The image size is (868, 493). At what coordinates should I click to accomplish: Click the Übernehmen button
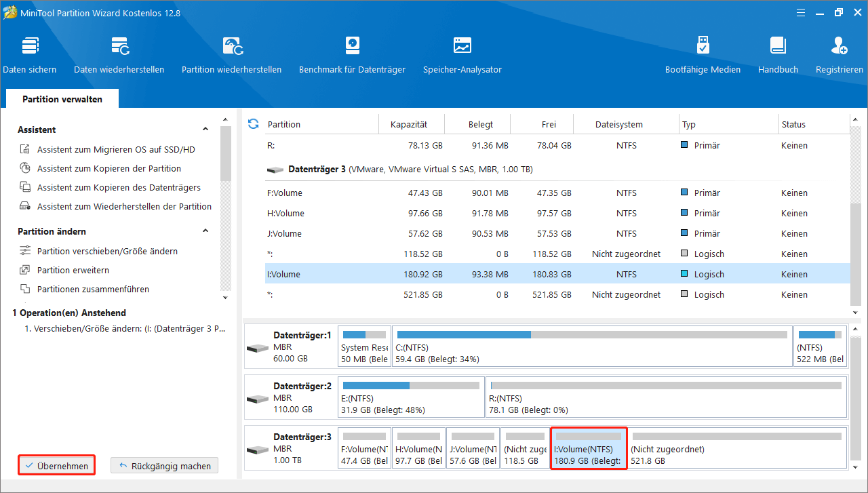pyautogui.click(x=56, y=466)
